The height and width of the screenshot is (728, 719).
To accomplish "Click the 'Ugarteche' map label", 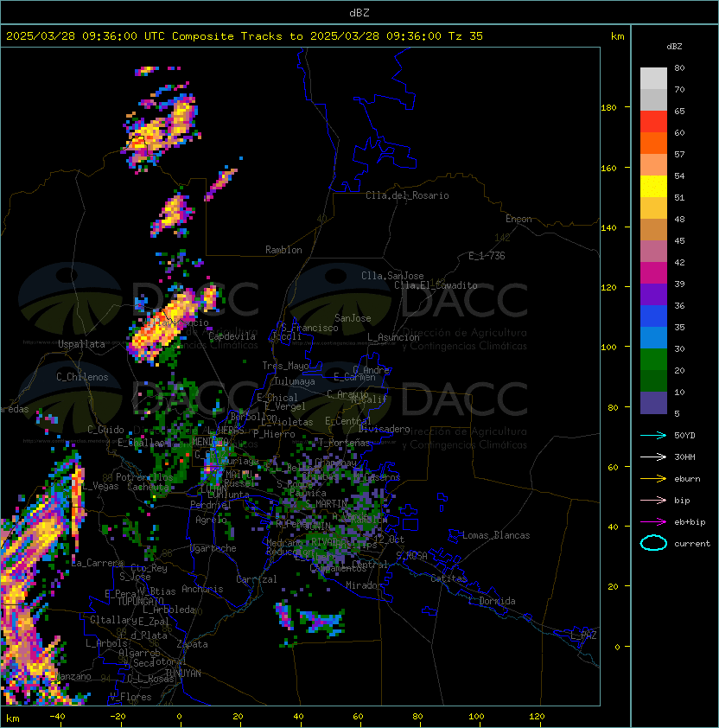I will point(213,548).
